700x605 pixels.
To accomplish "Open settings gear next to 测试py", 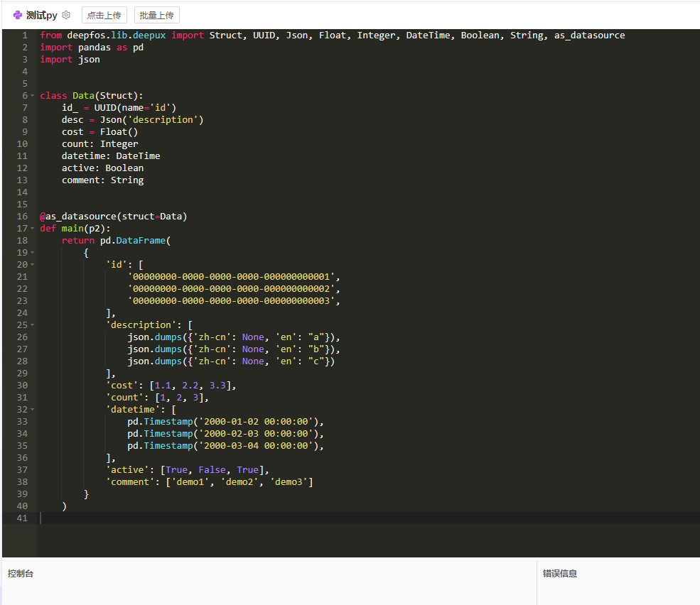I will pyautogui.click(x=66, y=15).
